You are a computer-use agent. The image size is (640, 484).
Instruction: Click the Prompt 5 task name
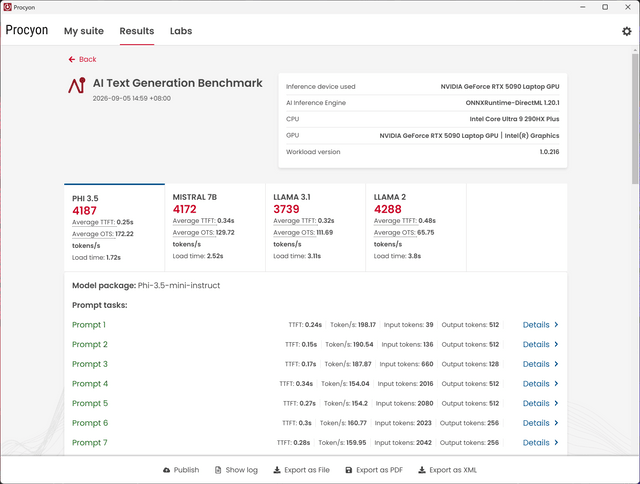point(90,403)
